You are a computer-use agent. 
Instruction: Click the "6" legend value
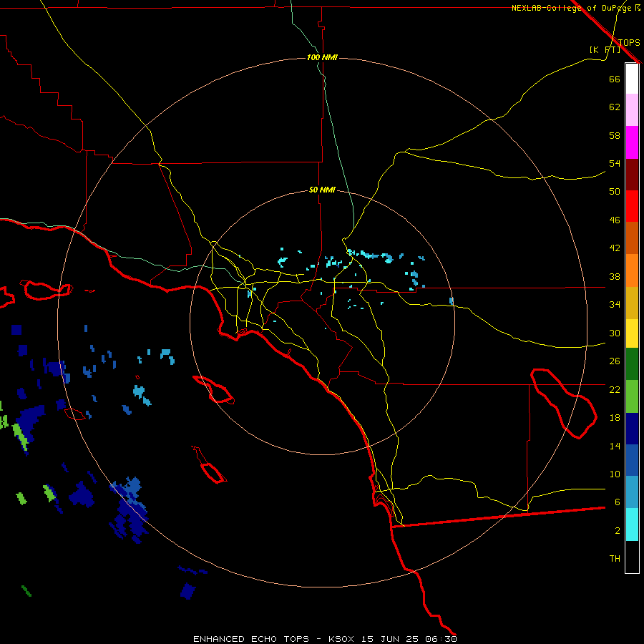pyautogui.click(x=618, y=502)
